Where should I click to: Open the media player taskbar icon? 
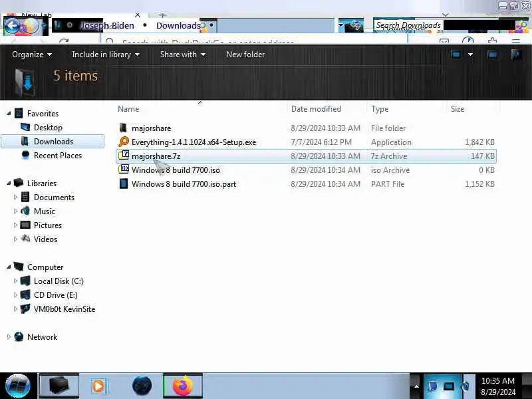(x=98, y=386)
